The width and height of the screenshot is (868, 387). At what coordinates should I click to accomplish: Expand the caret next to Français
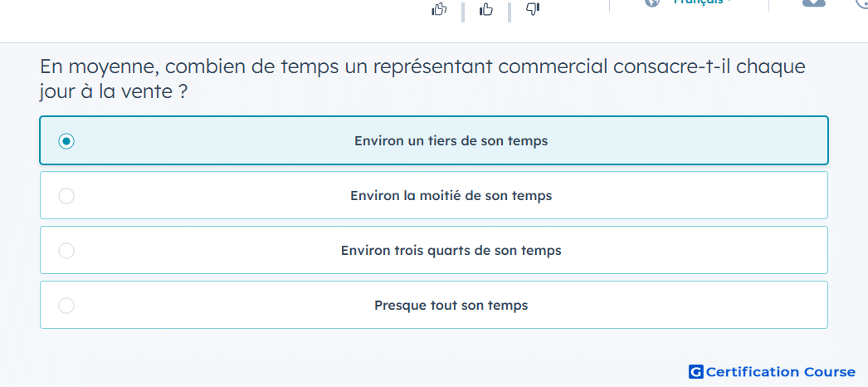click(x=729, y=2)
